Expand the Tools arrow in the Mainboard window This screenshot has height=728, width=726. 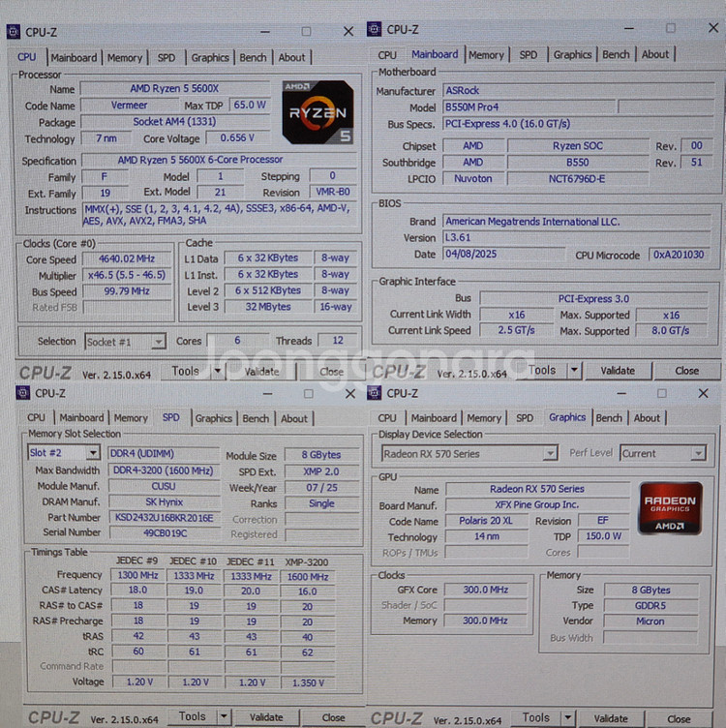coord(574,371)
